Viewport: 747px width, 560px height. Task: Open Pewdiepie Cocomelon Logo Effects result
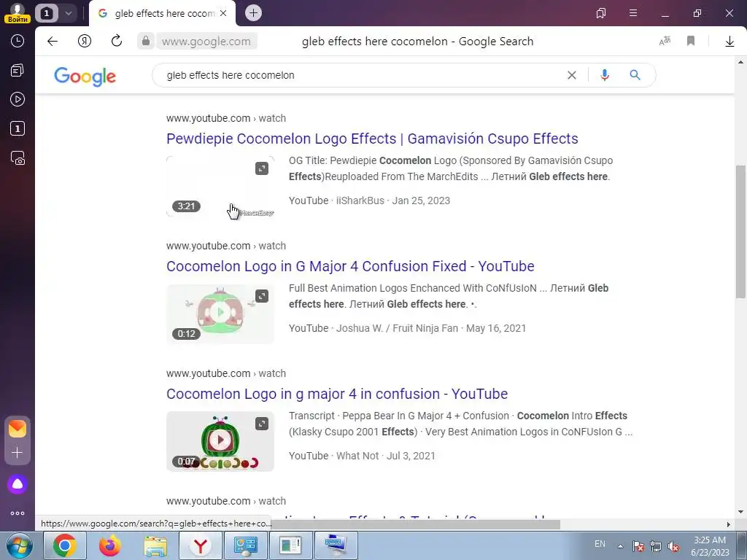372,139
